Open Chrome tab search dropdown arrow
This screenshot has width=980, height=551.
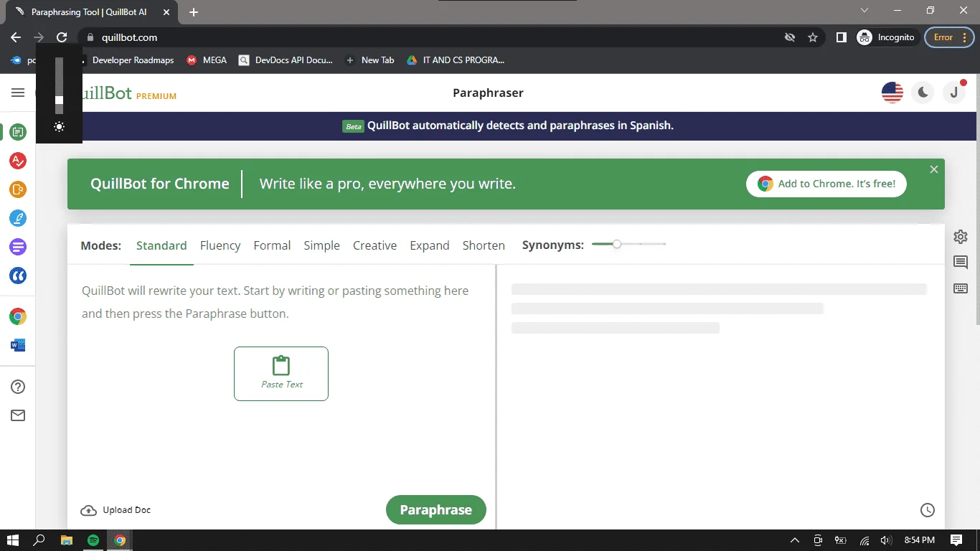point(864,11)
